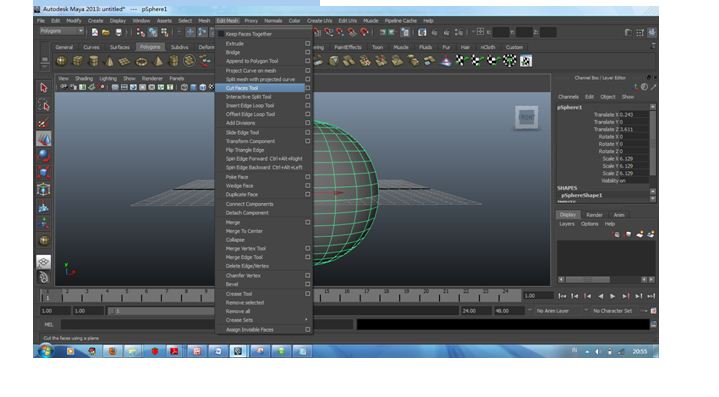
Task: Create a polygon pyramid from the shelf
Action: tap(157, 61)
